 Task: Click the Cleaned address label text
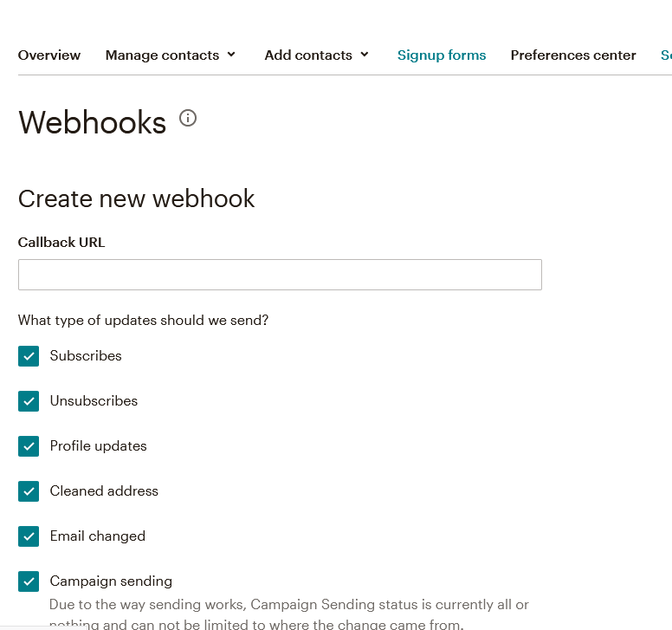coord(104,490)
